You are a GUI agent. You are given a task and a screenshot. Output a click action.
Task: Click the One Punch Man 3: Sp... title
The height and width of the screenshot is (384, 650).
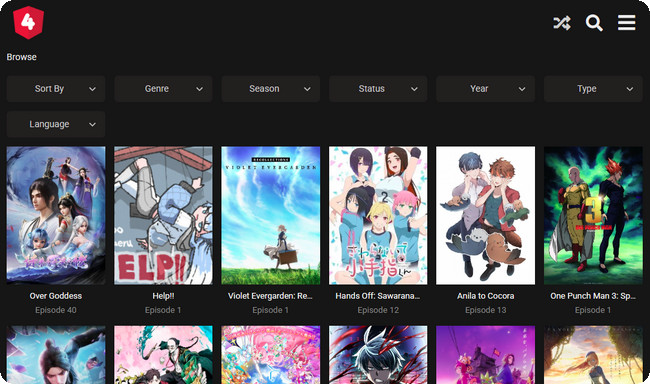tap(593, 296)
